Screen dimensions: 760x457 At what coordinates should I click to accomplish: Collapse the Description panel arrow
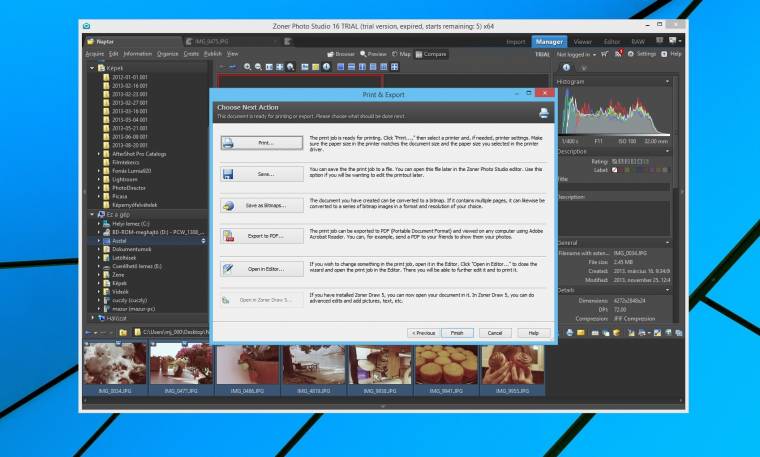tap(667, 152)
